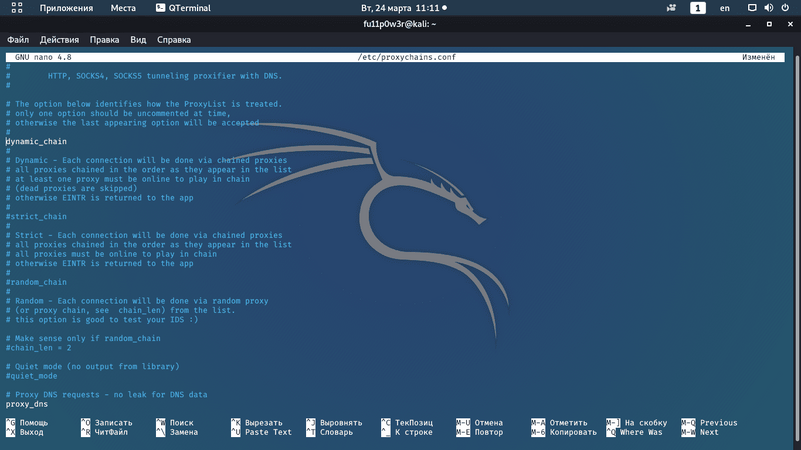Switch the 'en' keyboard layout indicator

click(x=725, y=8)
